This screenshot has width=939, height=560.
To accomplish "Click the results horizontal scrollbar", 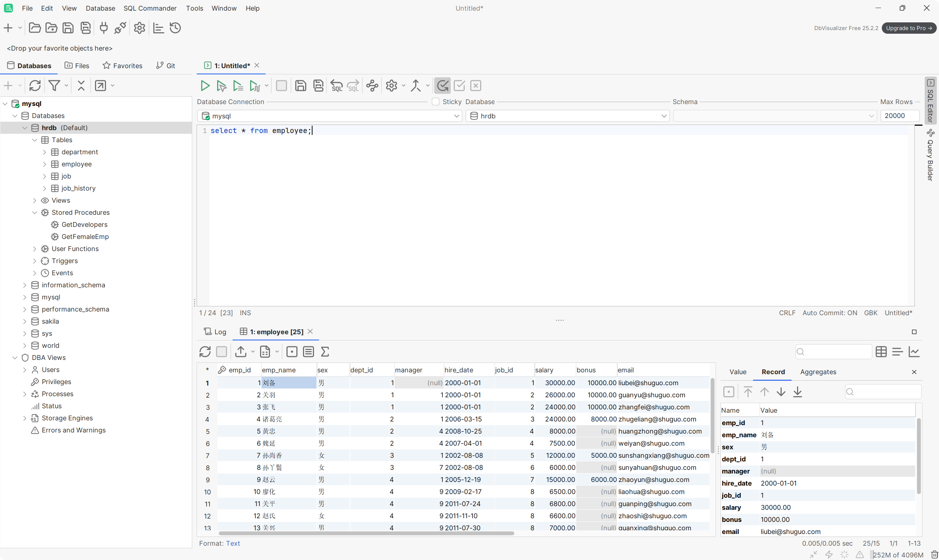I will (x=366, y=533).
